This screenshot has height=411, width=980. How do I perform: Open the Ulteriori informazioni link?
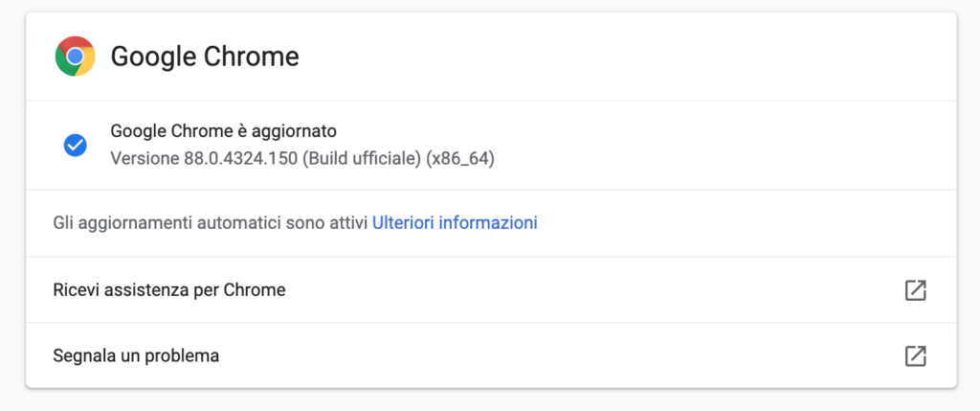(x=455, y=223)
